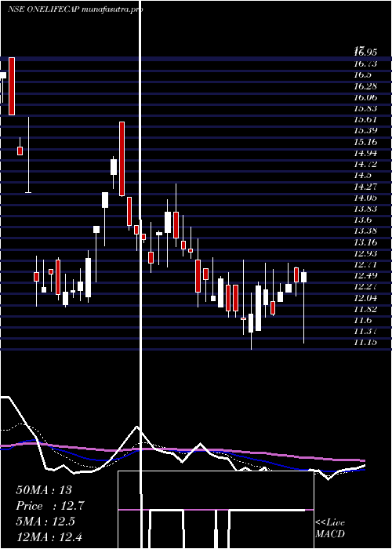Click the <<Live MACD label
The image size is (392, 549).
(330, 529)
